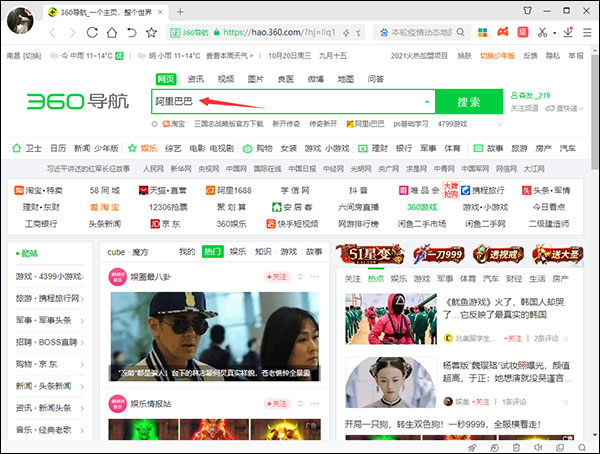Open dropdown arrow next to scissors icon
600x454 pixels.
point(554,33)
